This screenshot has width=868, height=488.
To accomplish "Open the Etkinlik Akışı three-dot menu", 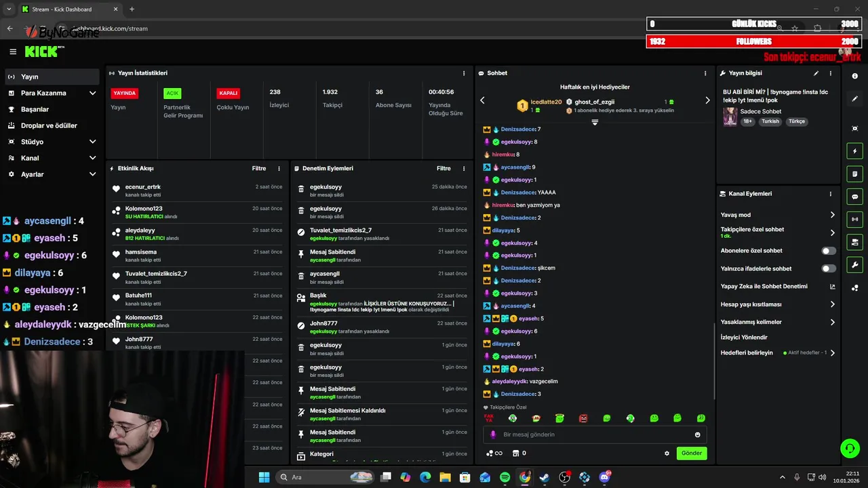I will click(x=279, y=168).
